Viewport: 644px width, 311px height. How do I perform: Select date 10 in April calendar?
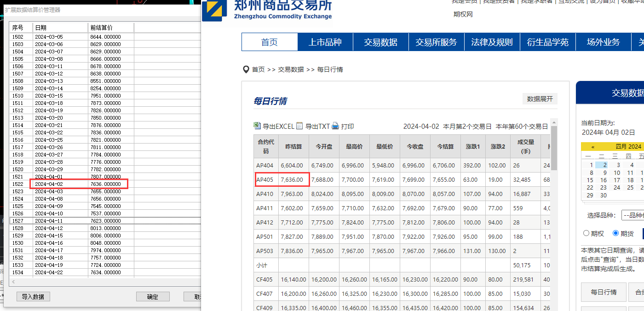(x=617, y=173)
